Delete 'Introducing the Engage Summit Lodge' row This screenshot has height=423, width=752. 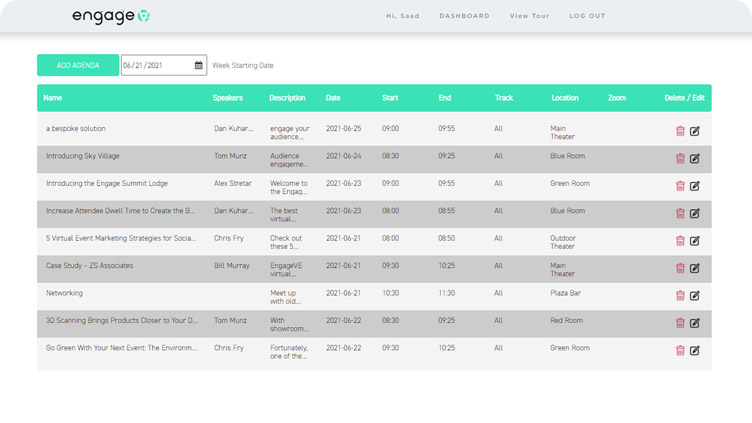680,186
